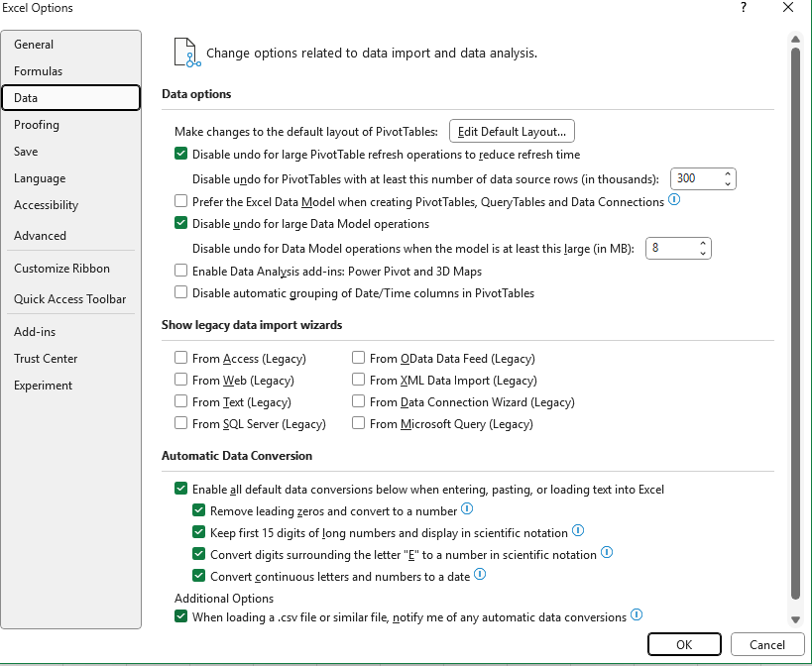Viewport: 812px width, 666px height.
Task: Open Customize Ribbon category
Action: click(71, 268)
